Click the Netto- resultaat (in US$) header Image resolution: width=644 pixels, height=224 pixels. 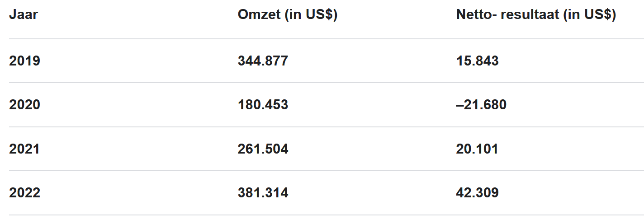536,15
